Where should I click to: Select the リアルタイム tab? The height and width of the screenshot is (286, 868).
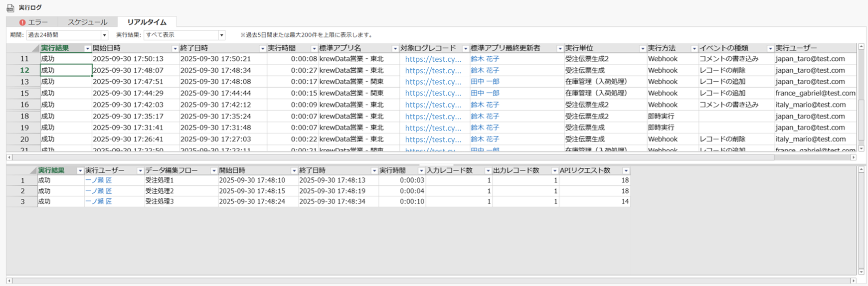[147, 22]
